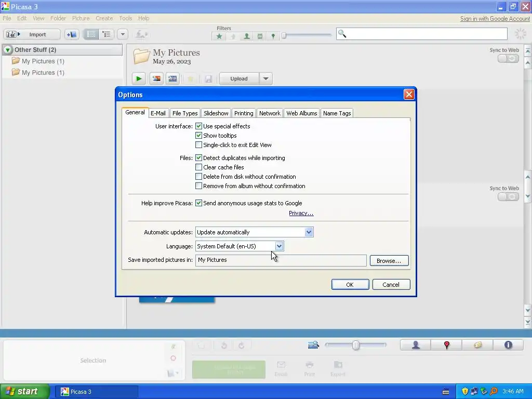The height and width of the screenshot is (399, 532).
Task: Open the Slideshow tab
Action: click(x=216, y=113)
